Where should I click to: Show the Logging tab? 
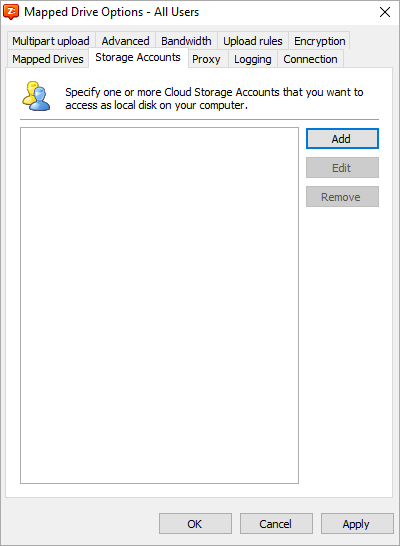pyautogui.click(x=253, y=59)
